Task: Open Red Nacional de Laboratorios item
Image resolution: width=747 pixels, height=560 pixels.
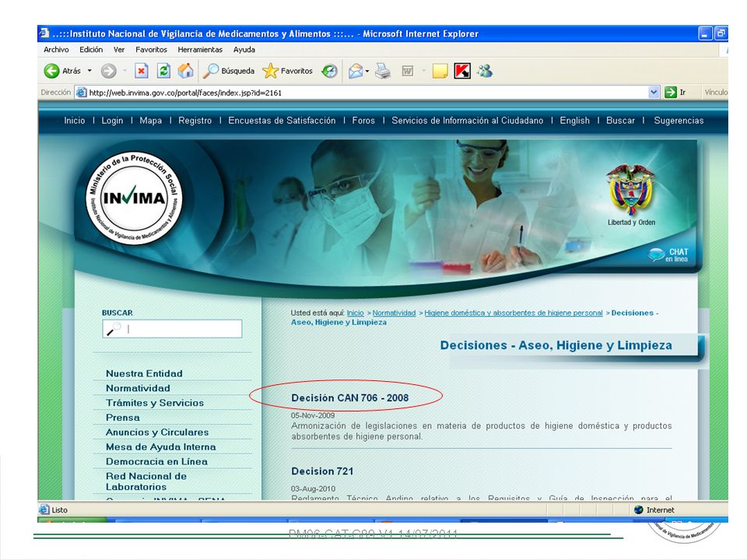Action: point(146,481)
